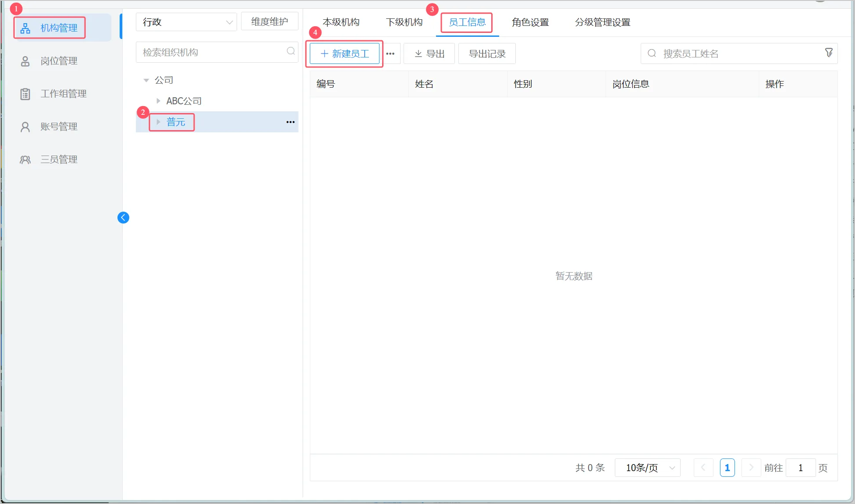Switch to the 下级机构 tab
Image resolution: width=855 pixels, height=504 pixels.
[404, 22]
